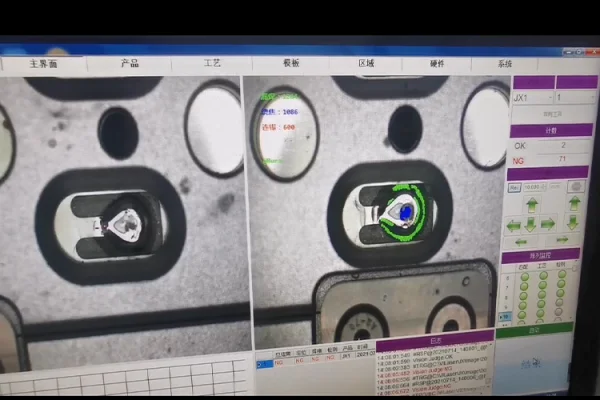
Task: Switch to the 产品 tab
Action: 130,63
